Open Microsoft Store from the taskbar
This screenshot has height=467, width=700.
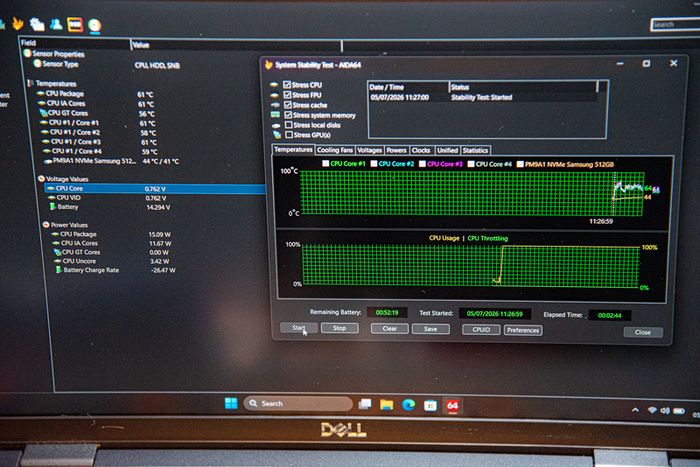(x=430, y=405)
